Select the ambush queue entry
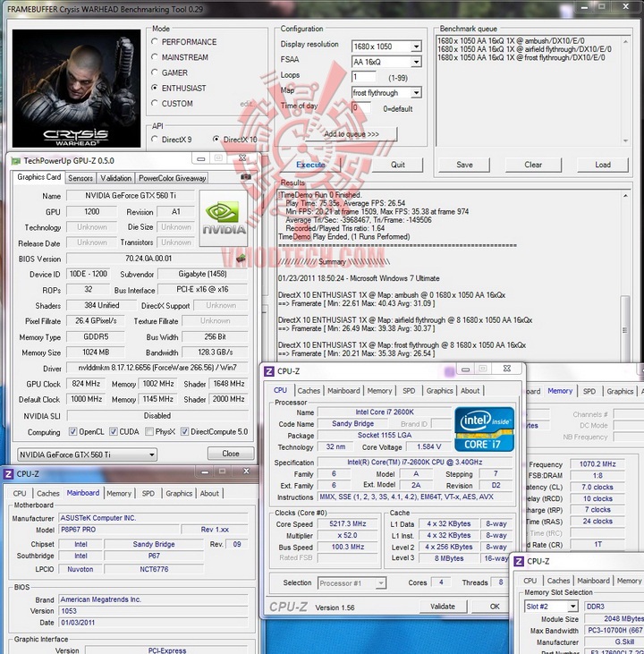The width and height of the screenshot is (644, 654). tap(511, 41)
